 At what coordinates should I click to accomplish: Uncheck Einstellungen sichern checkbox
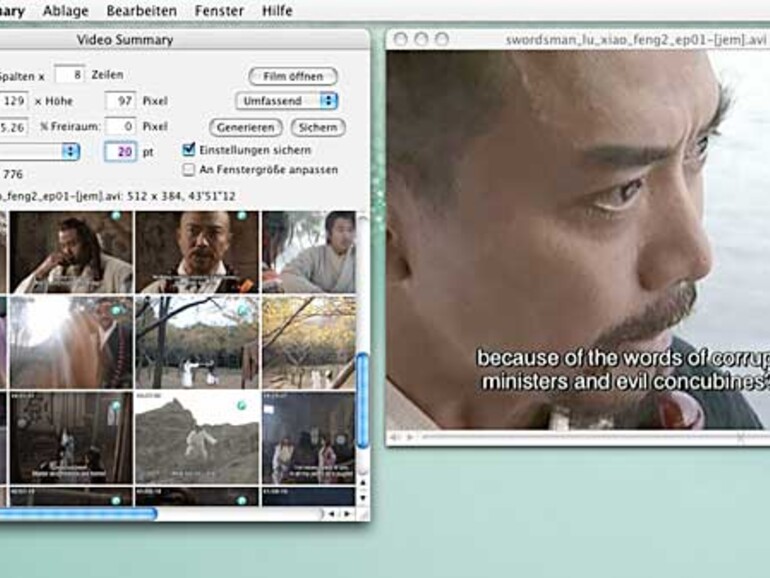point(189,149)
